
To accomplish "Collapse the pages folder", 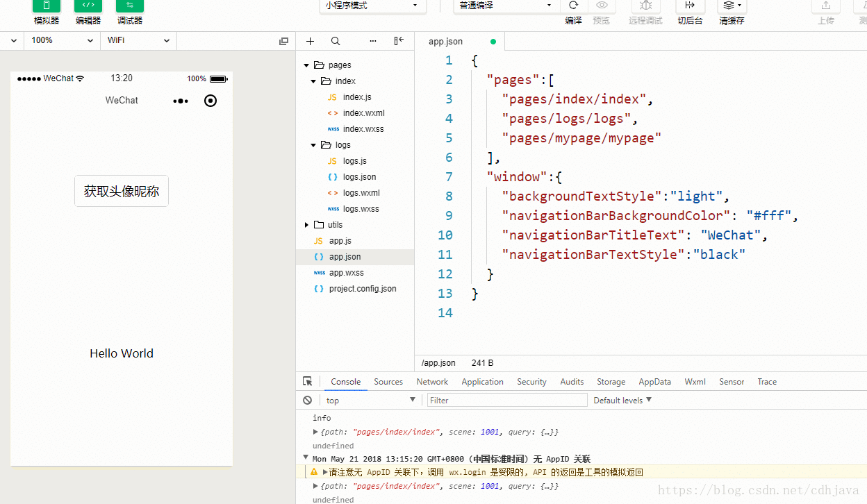I will click(x=306, y=65).
